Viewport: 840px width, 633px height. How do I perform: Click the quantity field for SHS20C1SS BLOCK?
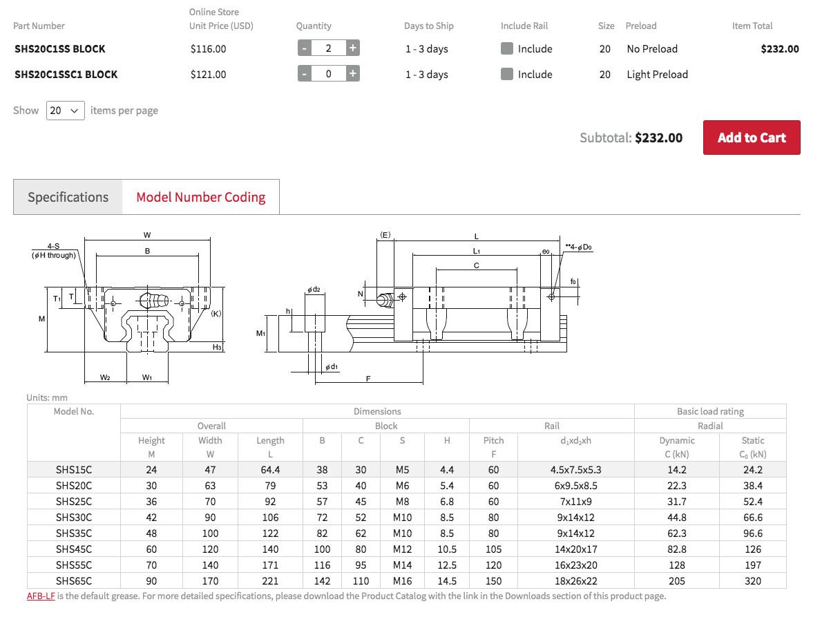328,48
